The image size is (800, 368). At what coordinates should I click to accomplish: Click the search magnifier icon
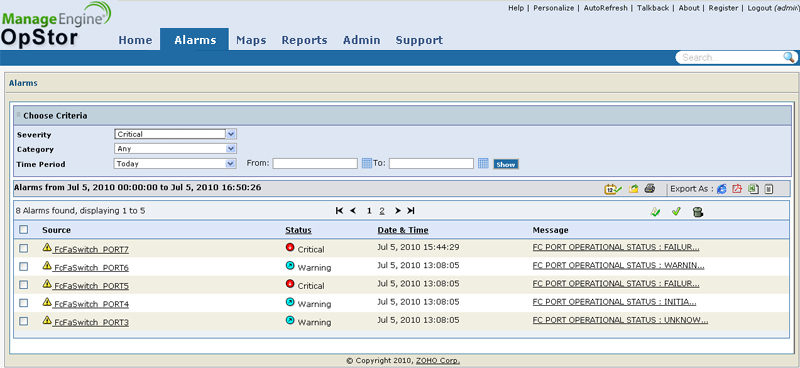789,57
